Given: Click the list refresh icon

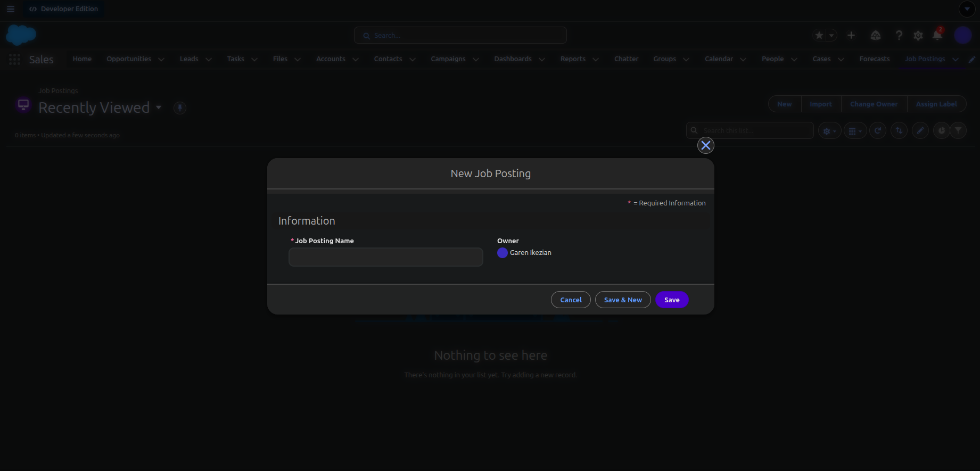Looking at the screenshot, I should (877, 130).
